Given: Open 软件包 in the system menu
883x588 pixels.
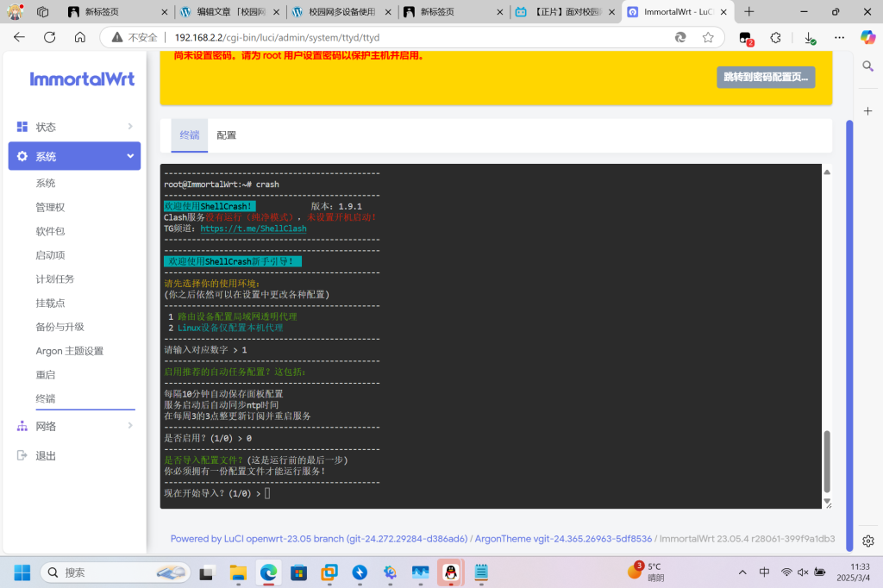Looking at the screenshot, I should [x=50, y=231].
